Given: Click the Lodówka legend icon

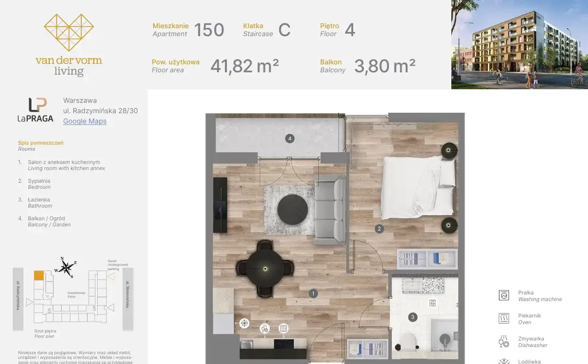Looking at the screenshot, I should click(x=504, y=361).
